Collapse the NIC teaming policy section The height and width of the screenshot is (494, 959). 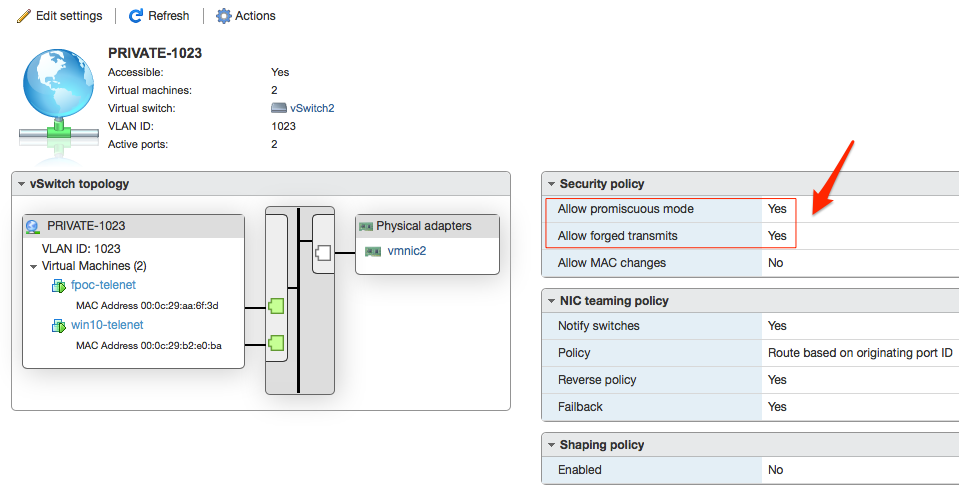tap(550, 301)
